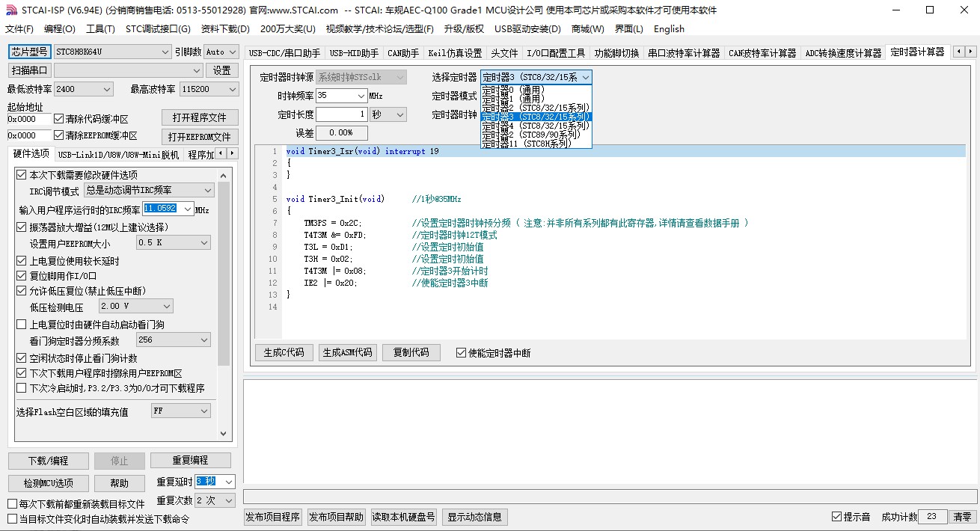Switch to the Keil仿真设置 tab

(x=455, y=53)
